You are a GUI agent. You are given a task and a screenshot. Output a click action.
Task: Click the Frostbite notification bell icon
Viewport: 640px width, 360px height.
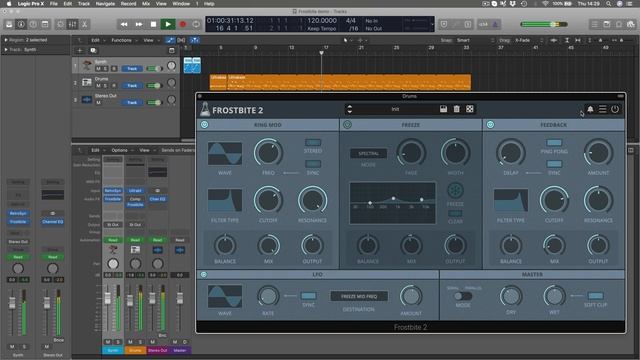point(590,109)
